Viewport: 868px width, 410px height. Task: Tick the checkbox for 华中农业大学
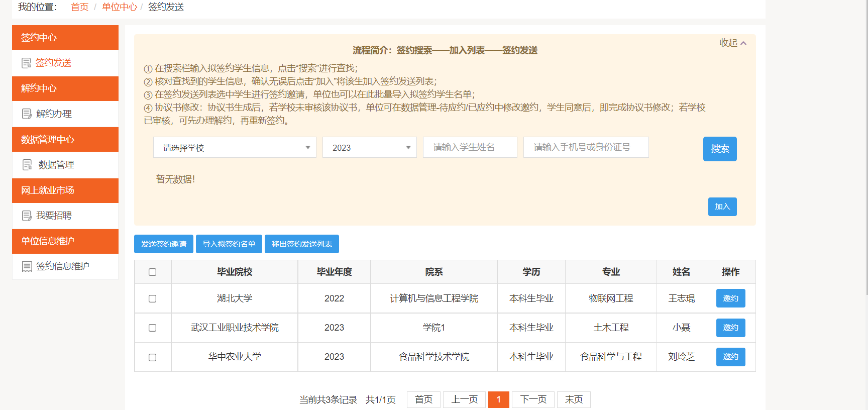(153, 357)
